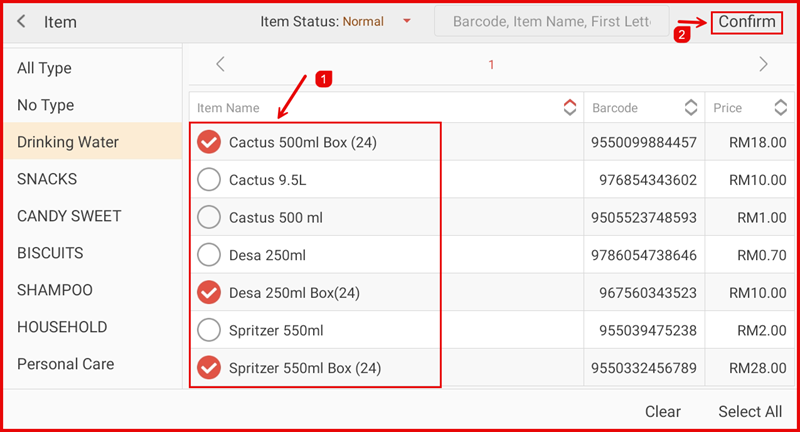The width and height of the screenshot is (800, 432).
Task: Uncheck Cactus 500ml Box (24)
Action: tap(209, 142)
